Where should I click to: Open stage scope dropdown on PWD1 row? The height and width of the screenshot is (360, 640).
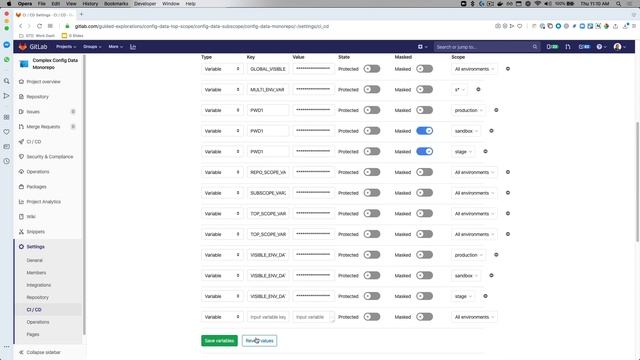click(463, 151)
